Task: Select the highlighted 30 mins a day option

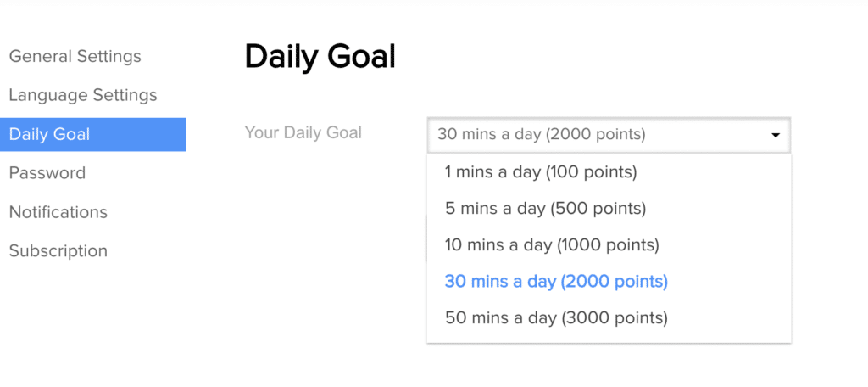Action: tap(556, 282)
